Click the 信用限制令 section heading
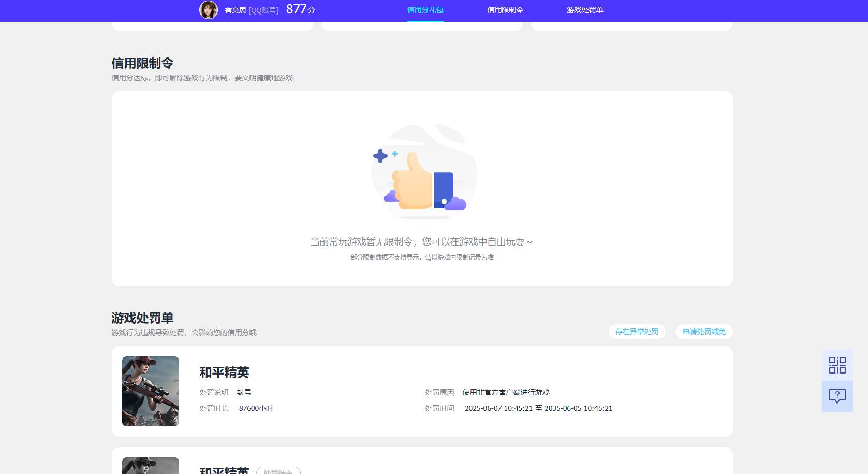 point(142,63)
